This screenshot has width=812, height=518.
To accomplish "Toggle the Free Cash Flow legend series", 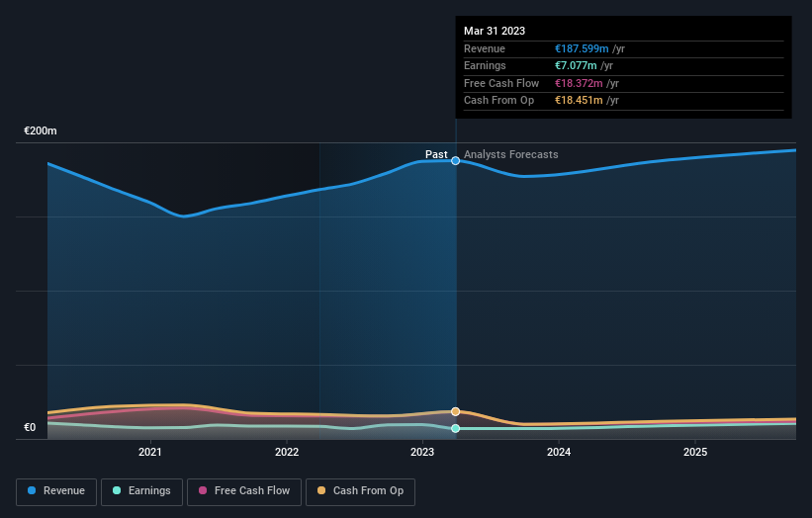I will (x=244, y=491).
